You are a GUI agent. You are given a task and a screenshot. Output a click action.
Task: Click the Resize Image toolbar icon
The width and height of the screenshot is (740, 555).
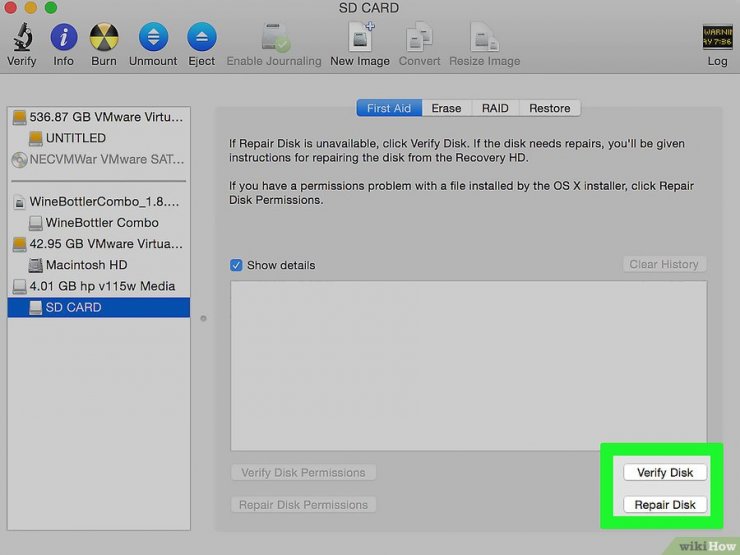pyautogui.click(x=485, y=37)
